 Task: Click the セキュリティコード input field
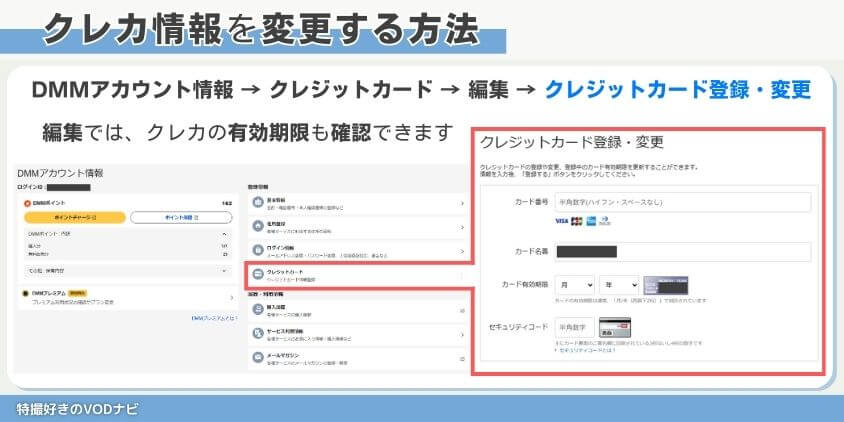coord(575,327)
